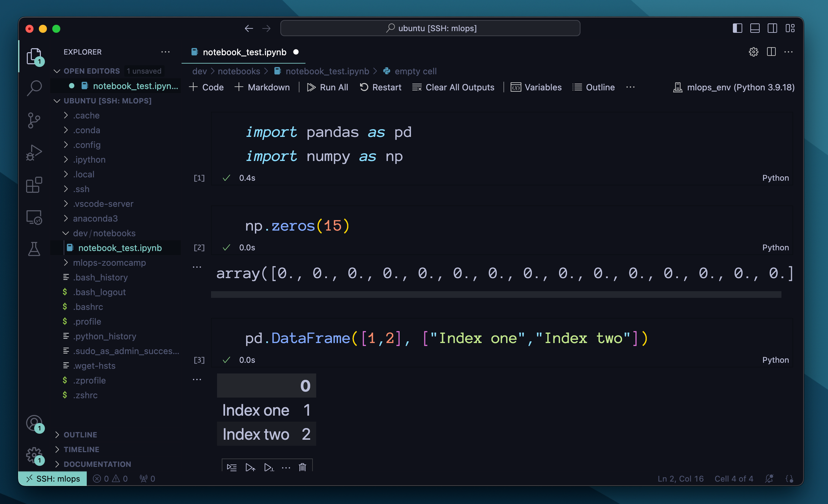
Task: Click the Restart kernel icon
Action: click(x=362, y=87)
